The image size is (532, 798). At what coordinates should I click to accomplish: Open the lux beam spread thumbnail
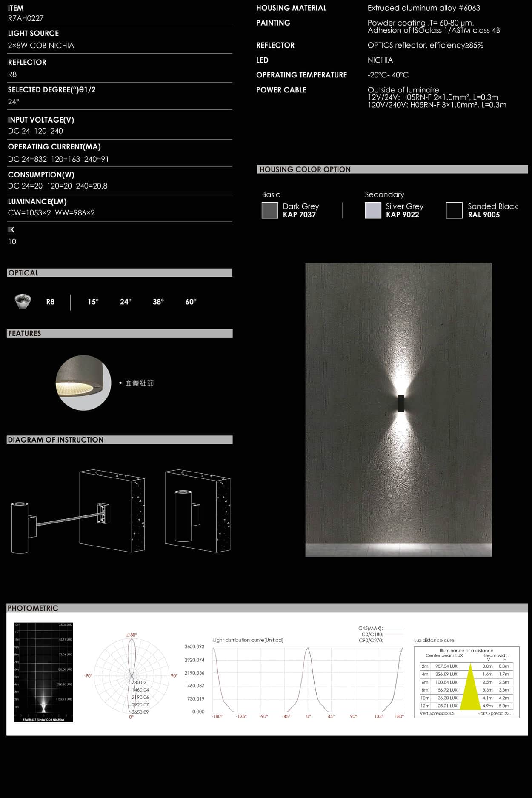coord(43,672)
